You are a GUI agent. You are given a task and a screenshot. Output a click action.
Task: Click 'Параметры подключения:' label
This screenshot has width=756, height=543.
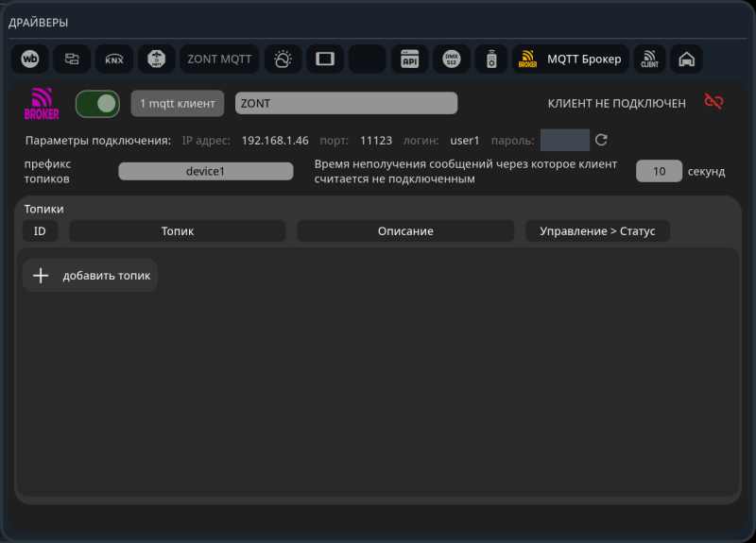98,141
